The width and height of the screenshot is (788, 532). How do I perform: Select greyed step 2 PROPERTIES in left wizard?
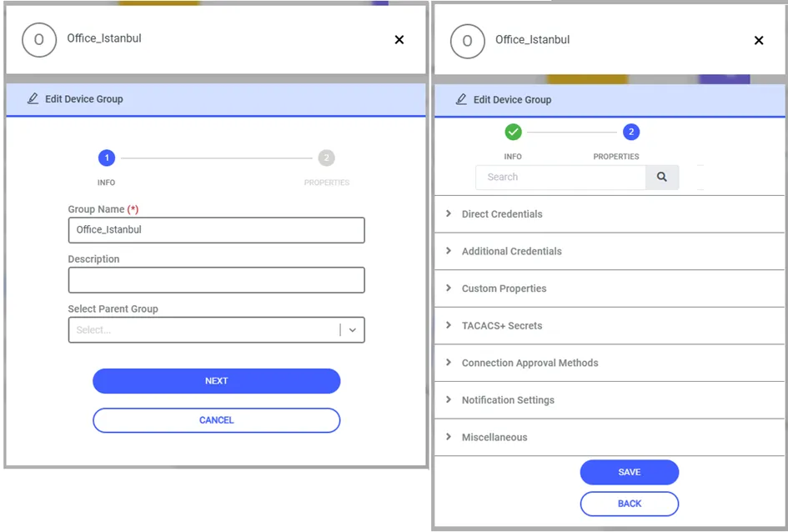click(x=326, y=158)
